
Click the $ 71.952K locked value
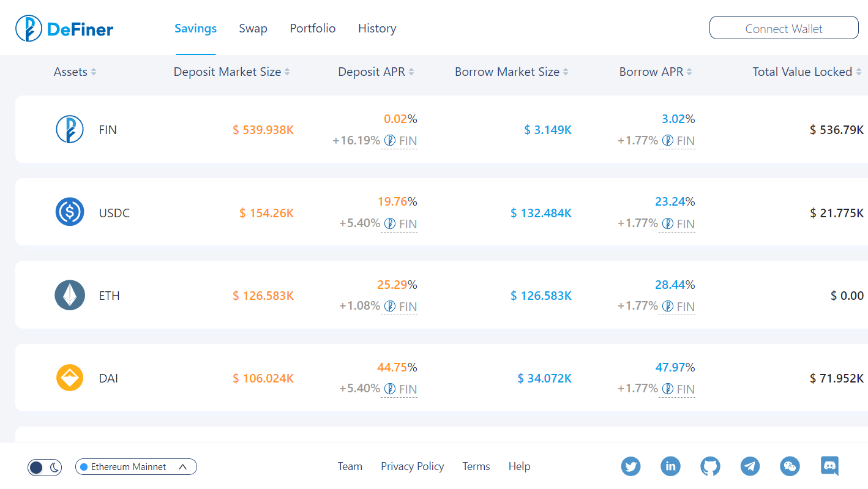click(837, 378)
